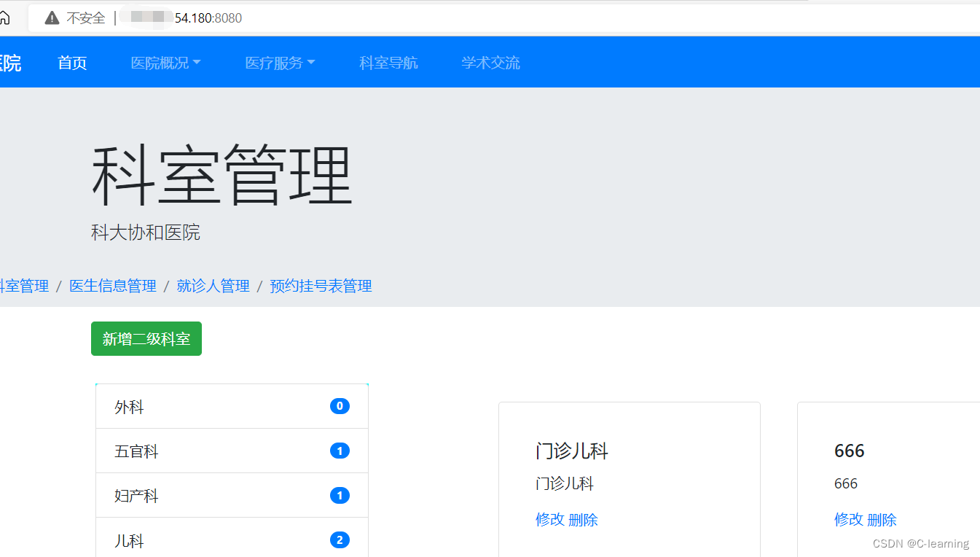Open 学术交流 nav item
Image resolution: width=980 pixels, height=557 pixels.
click(x=490, y=63)
